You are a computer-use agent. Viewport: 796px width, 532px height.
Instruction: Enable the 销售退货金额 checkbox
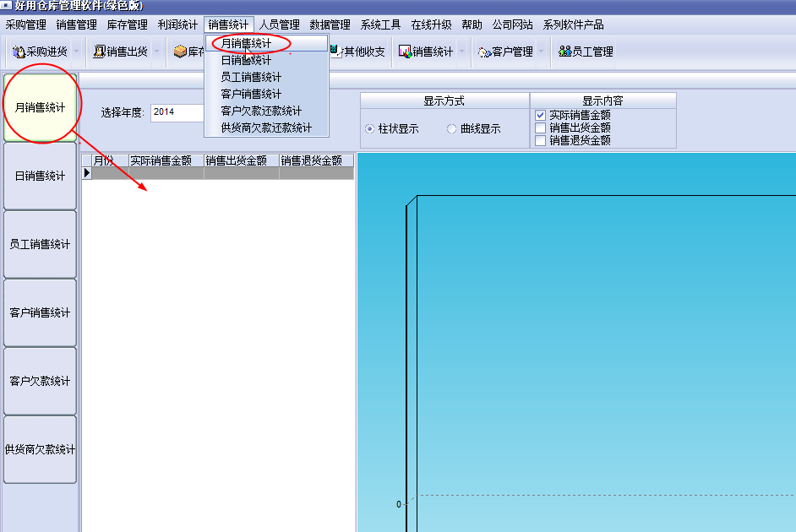[541, 141]
